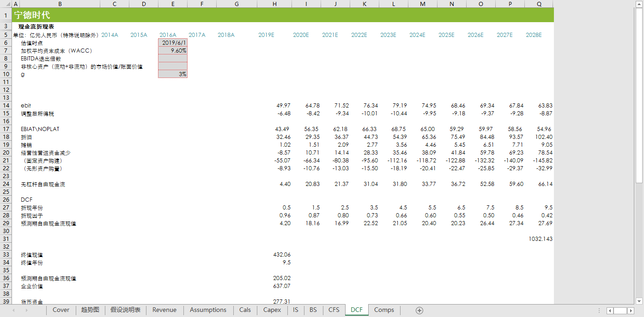Click horizontal scrollbar left arrow
644x317 pixels.
click(x=610, y=311)
